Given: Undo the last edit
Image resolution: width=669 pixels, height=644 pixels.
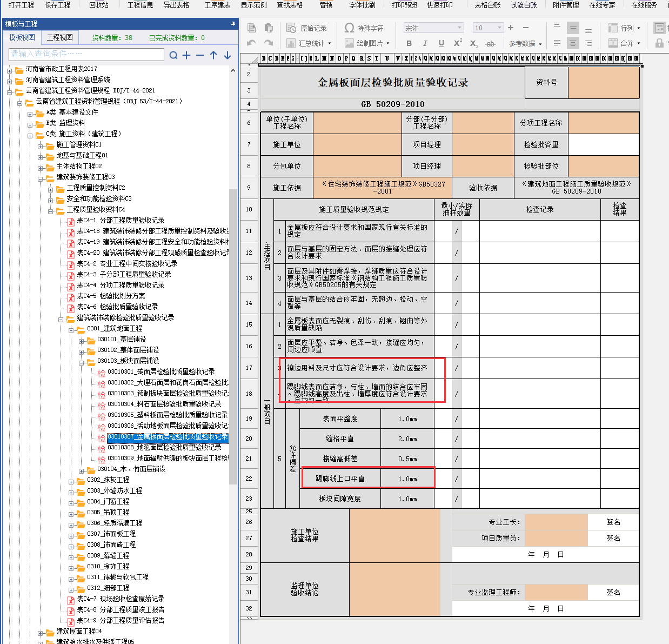Looking at the screenshot, I should pos(251,43).
